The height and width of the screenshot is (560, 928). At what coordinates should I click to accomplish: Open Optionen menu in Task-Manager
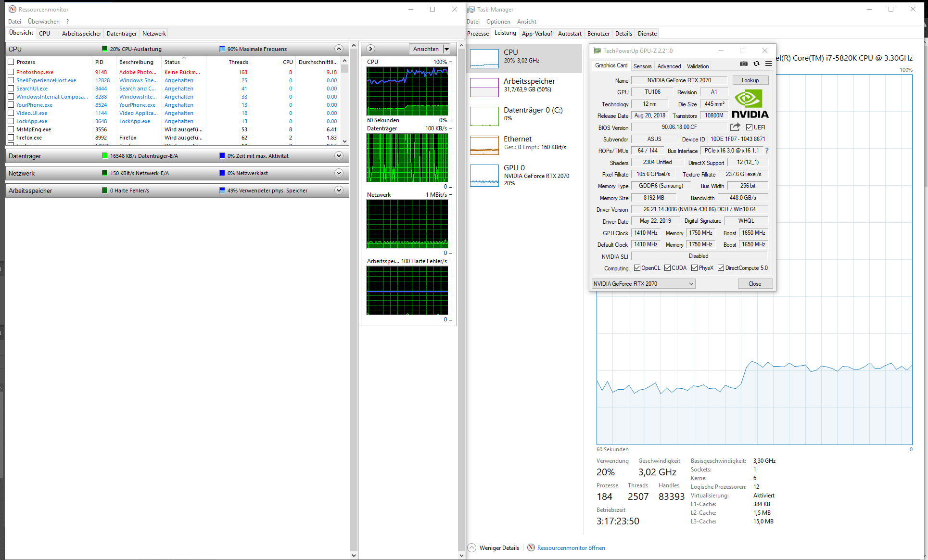498,22
